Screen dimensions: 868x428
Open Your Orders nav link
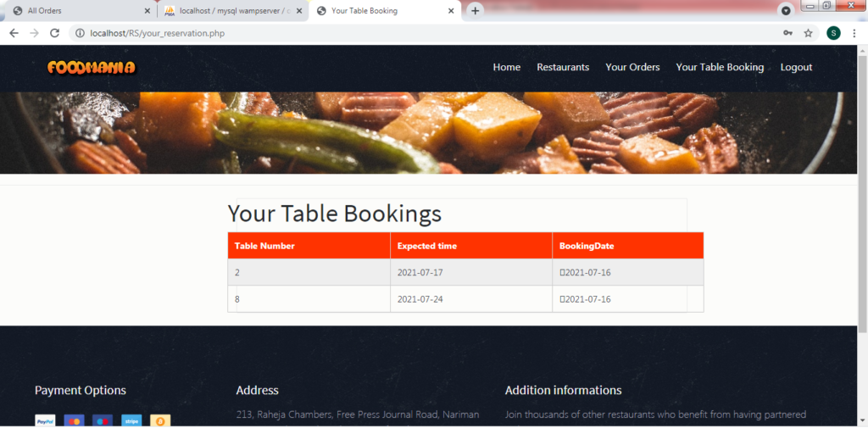632,67
